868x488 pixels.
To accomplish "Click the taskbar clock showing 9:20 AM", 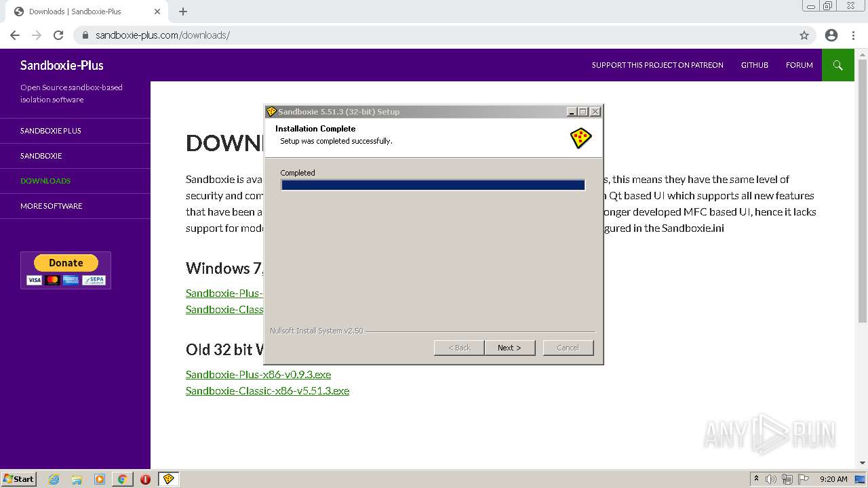I will pos(833,479).
